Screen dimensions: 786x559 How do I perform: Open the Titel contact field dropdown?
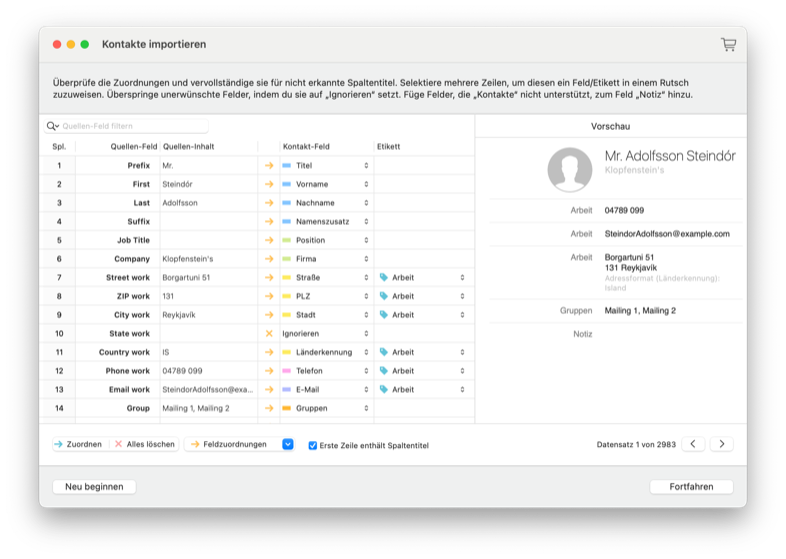point(325,165)
